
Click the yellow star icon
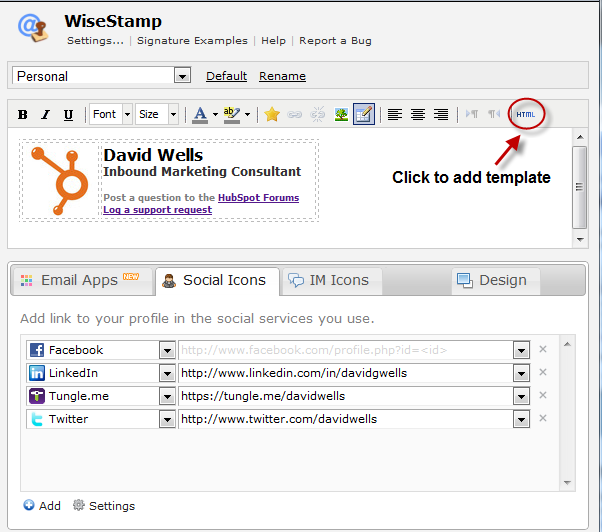272,114
